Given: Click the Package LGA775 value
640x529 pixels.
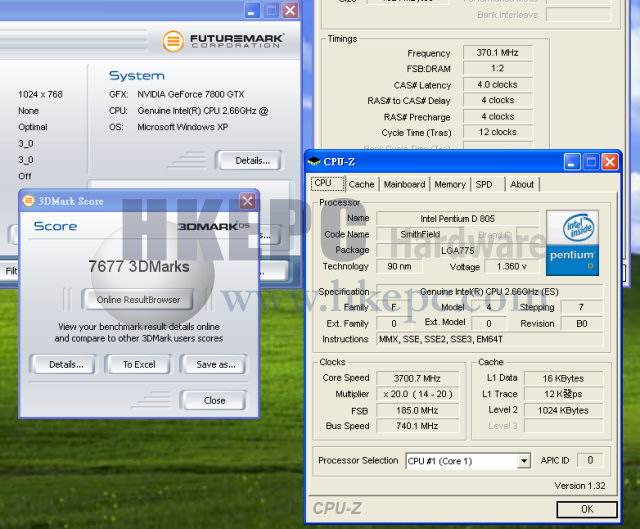Looking at the screenshot, I should [458, 250].
